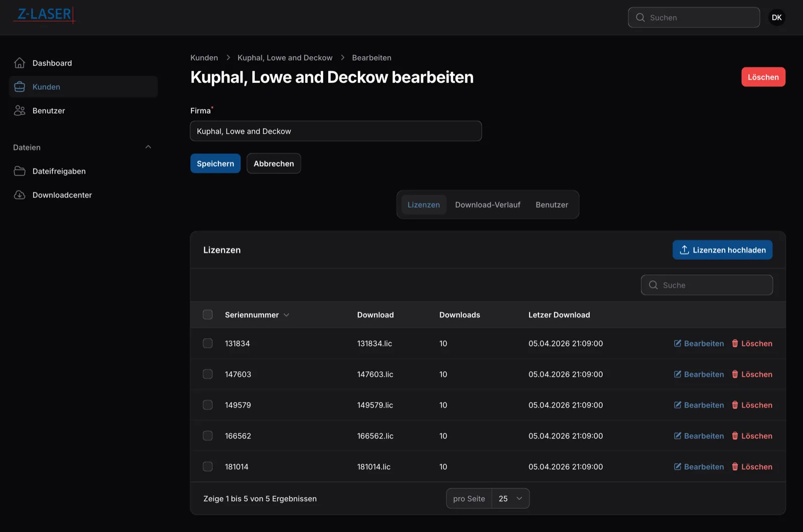Viewport: 803px width, 532px height.
Task: Focus the Firma text field
Action: click(x=336, y=131)
